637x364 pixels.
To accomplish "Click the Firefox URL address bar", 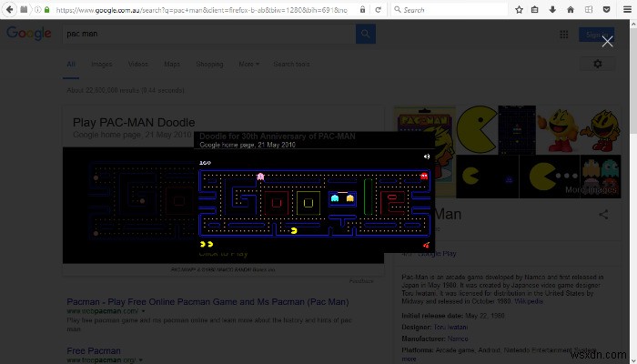I will coord(201,10).
